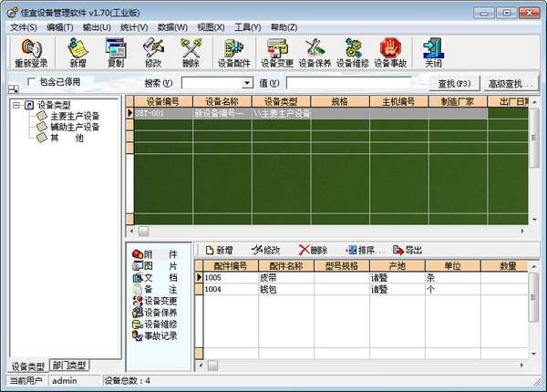
Task: Open 设备配件 (equipment parts) from toolbar
Action: [x=233, y=53]
